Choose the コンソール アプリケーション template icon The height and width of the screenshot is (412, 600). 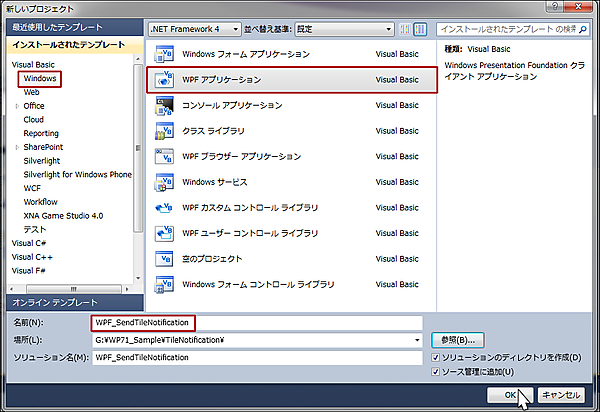click(165, 105)
